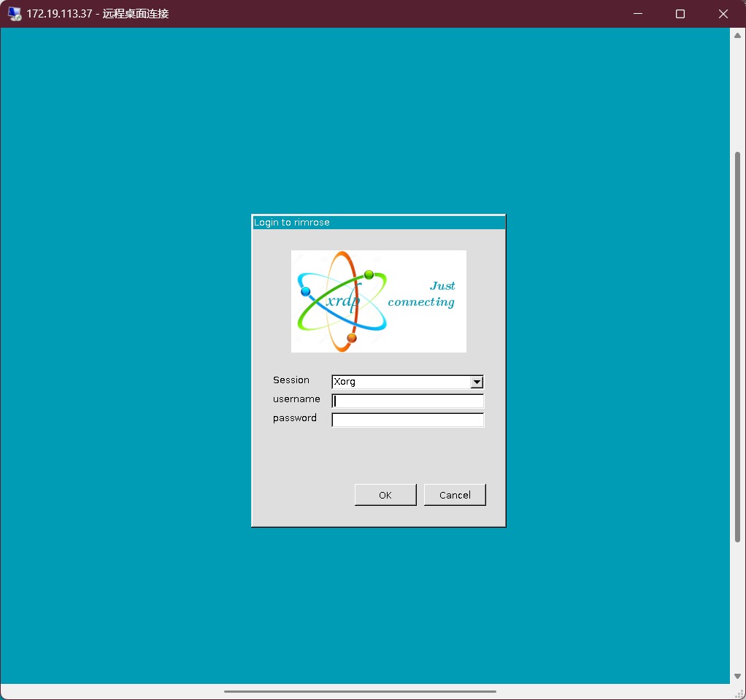Click the 172.19.113.37 window title text

click(98, 14)
